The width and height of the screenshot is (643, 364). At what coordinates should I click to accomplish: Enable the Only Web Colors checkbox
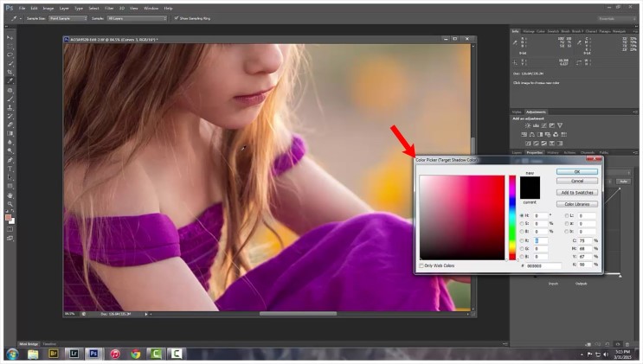pyautogui.click(x=421, y=265)
